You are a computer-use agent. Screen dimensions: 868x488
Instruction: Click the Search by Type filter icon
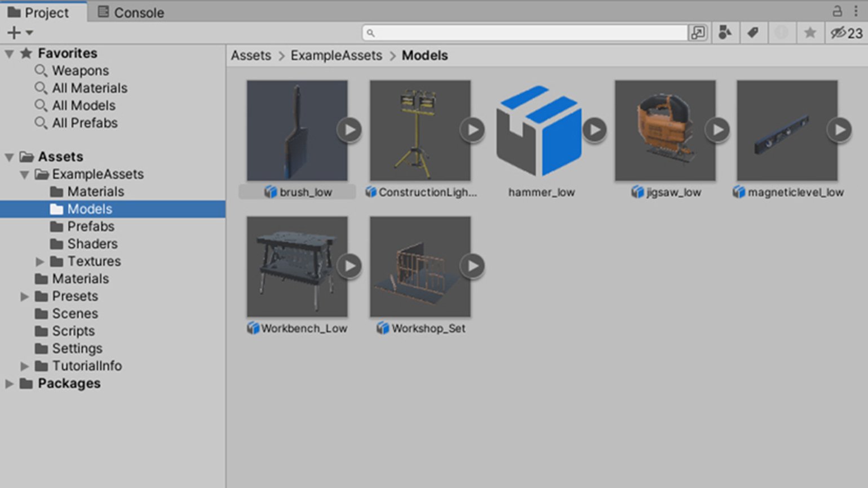pos(725,33)
